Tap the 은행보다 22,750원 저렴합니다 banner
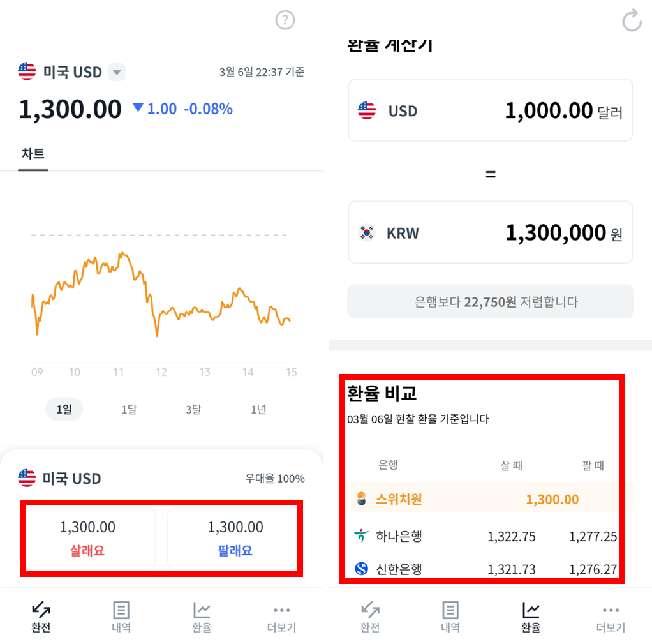The image size is (652, 644). click(x=490, y=301)
